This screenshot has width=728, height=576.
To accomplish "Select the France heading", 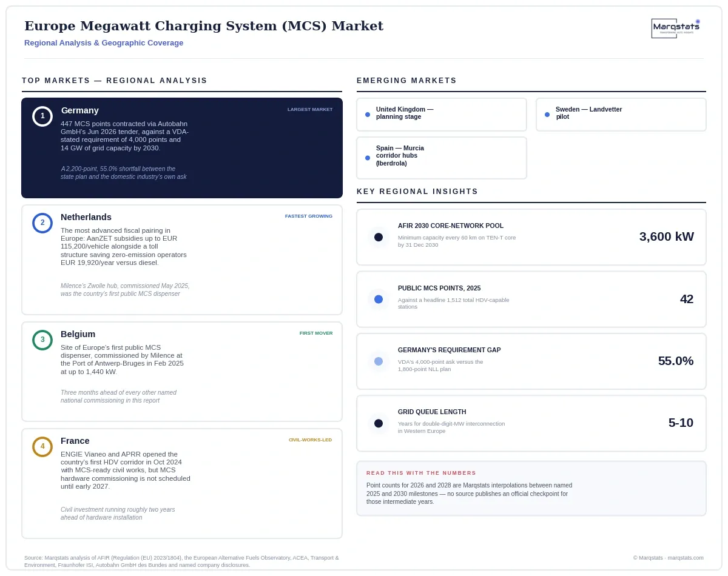I will pos(75,441).
